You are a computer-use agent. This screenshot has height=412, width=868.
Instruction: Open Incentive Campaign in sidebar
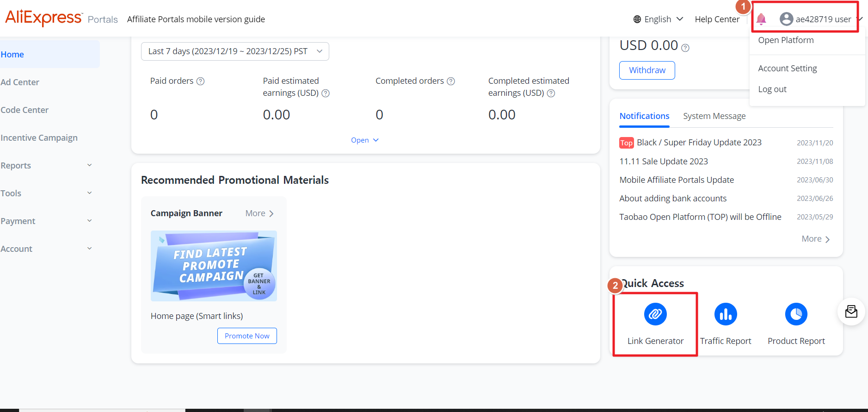click(x=39, y=137)
